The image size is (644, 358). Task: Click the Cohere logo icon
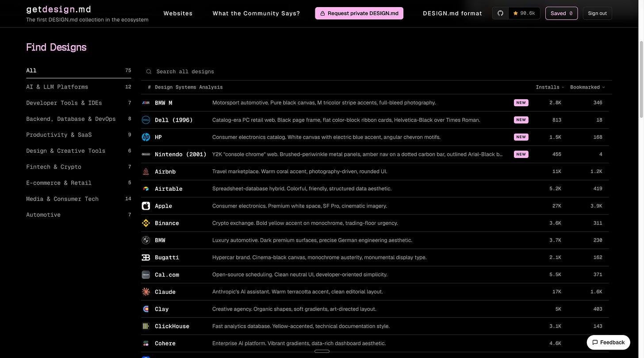pos(146,344)
